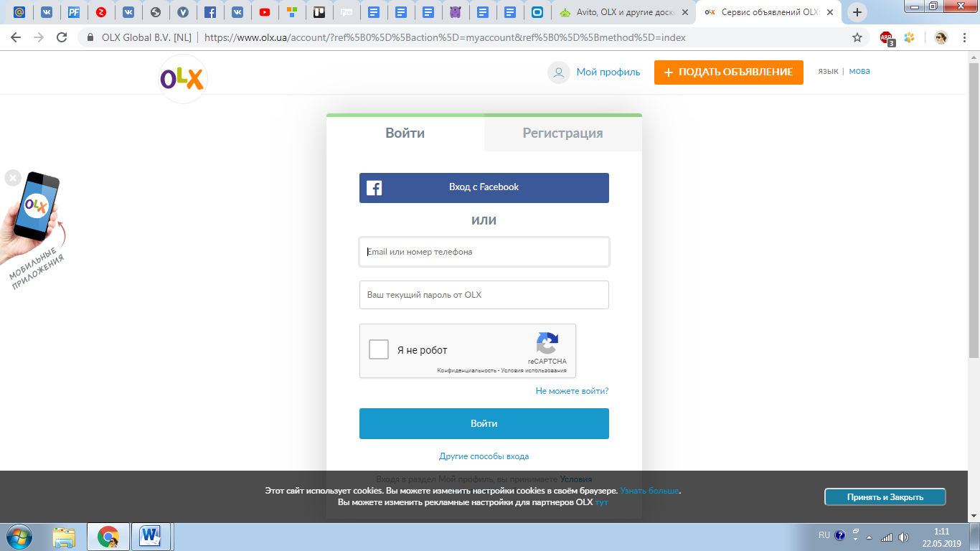Click Вход с Facebook button

(x=484, y=187)
